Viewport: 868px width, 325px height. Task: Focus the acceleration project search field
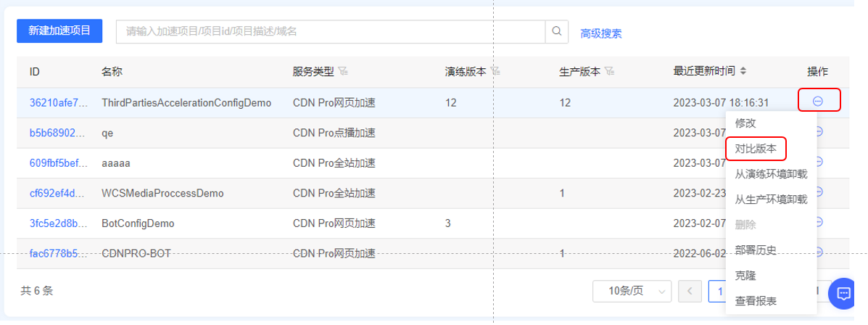(x=331, y=32)
